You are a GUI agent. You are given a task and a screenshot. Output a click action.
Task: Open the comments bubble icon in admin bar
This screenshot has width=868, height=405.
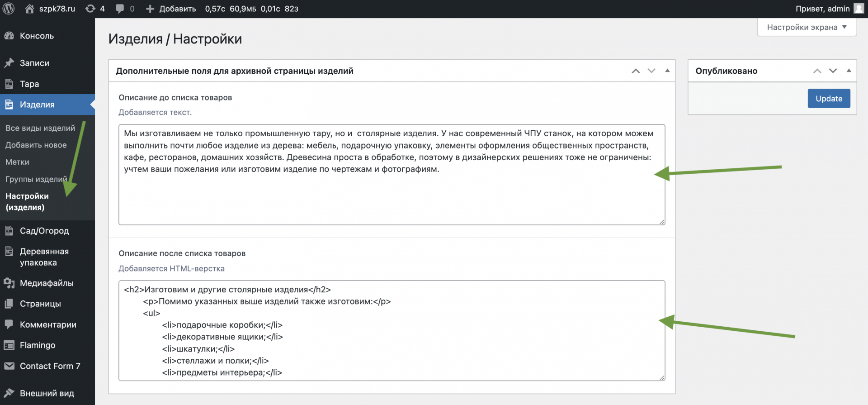point(120,9)
